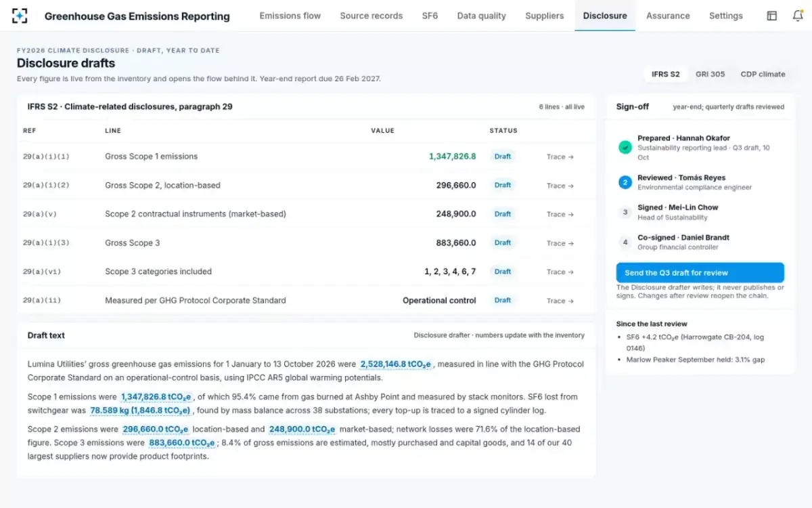Open the notifications bell
The width and height of the screenshot is (812, 508).
click(798, 16)
